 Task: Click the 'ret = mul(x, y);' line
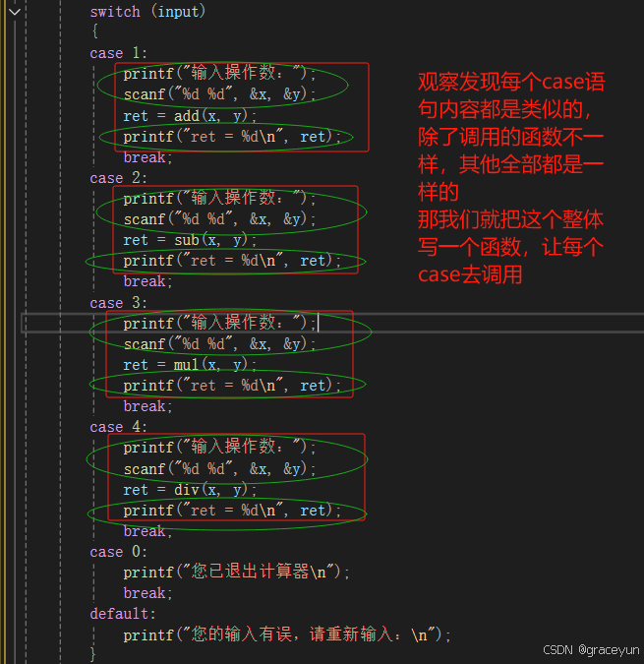pos(190,365)
